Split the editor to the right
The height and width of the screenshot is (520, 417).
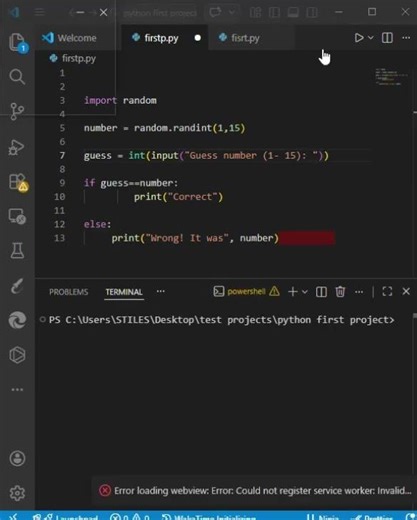(x=387, y=38)
